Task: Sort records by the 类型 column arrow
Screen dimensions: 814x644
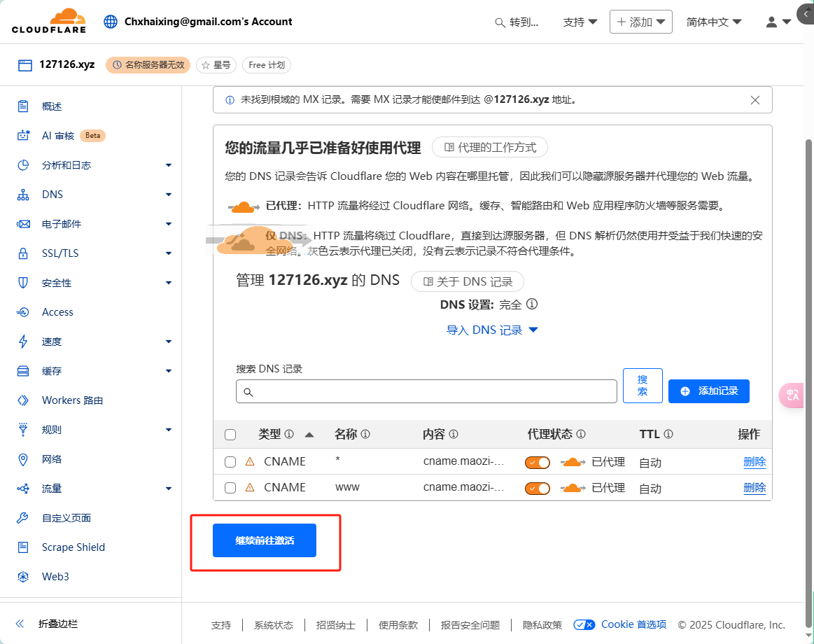Action: [309, 435]
